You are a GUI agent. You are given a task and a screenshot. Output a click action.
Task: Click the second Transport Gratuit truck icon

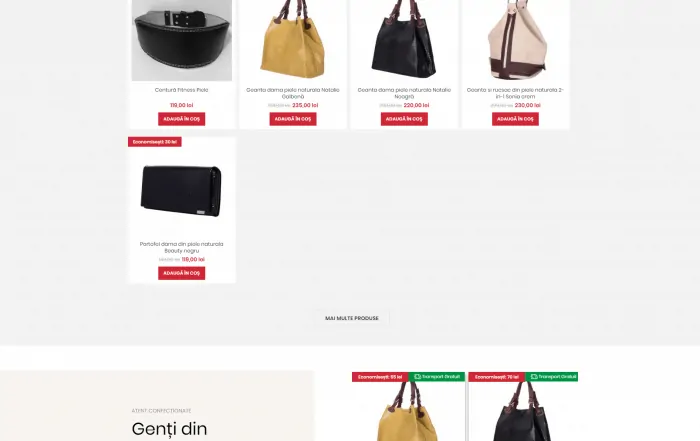(x=534, y=377)
